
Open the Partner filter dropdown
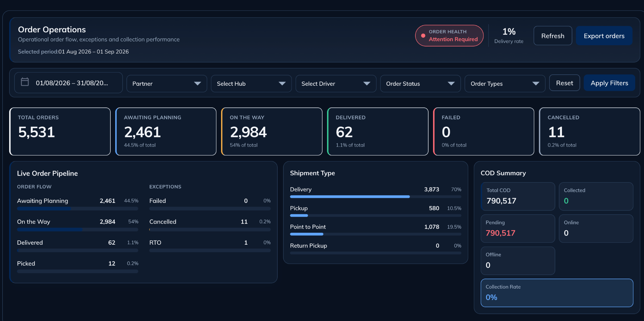[x=167, y=84]
